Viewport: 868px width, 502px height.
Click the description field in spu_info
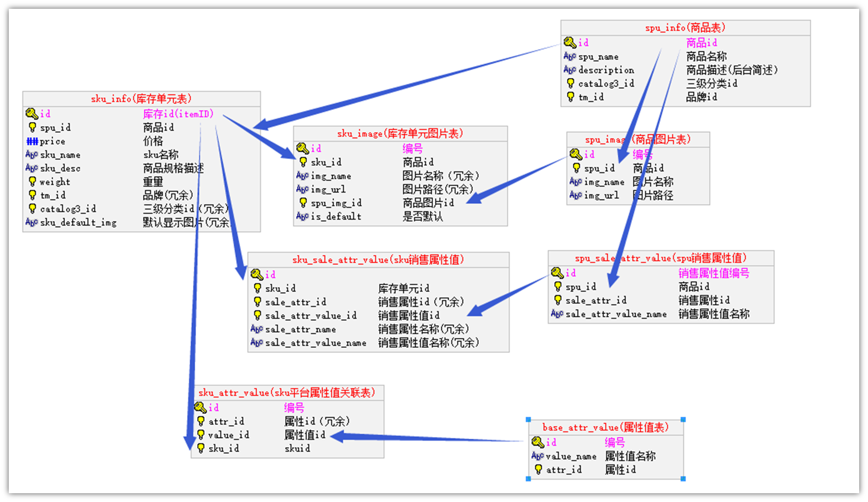tap(606, 70)
